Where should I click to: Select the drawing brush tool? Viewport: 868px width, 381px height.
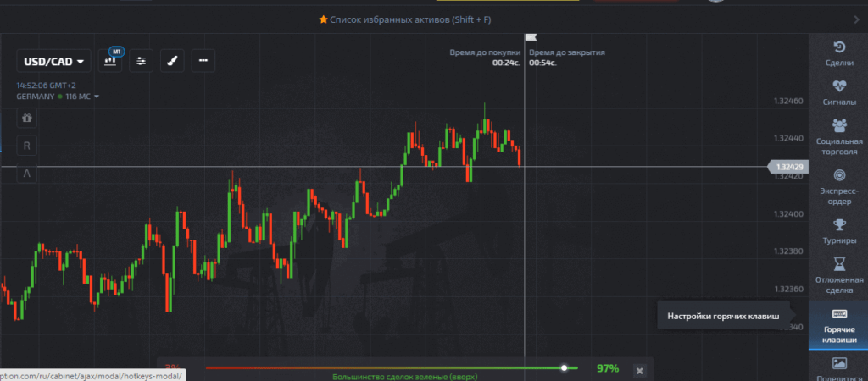tap(171, 61)
